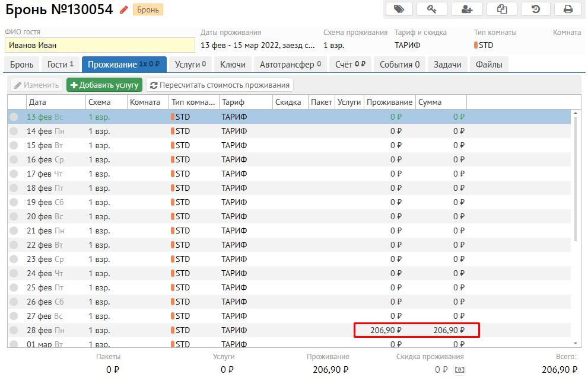Print the booking using printer icon
This screenshot has height=384, width=588.
pyautogui.click(x=568, y=9)
